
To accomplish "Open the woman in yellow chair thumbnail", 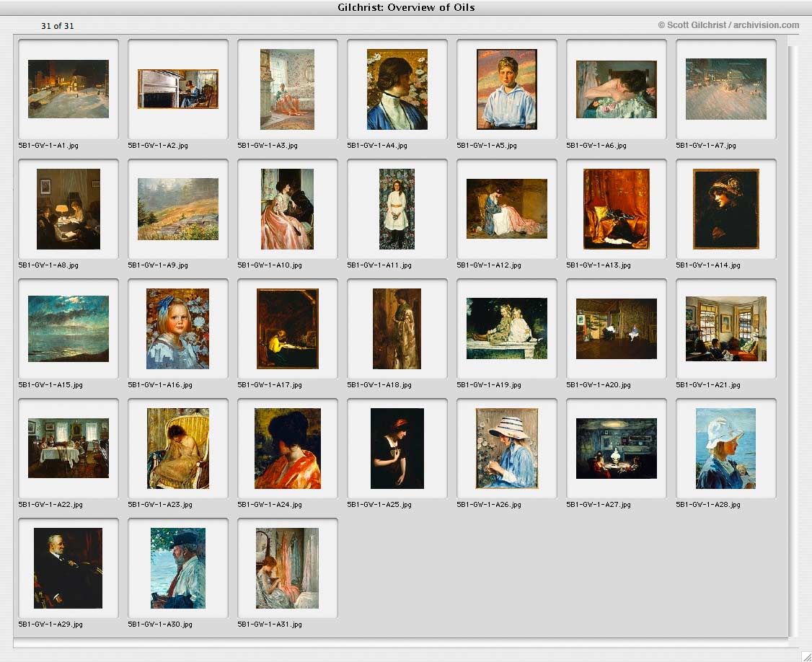I will 178,448.
